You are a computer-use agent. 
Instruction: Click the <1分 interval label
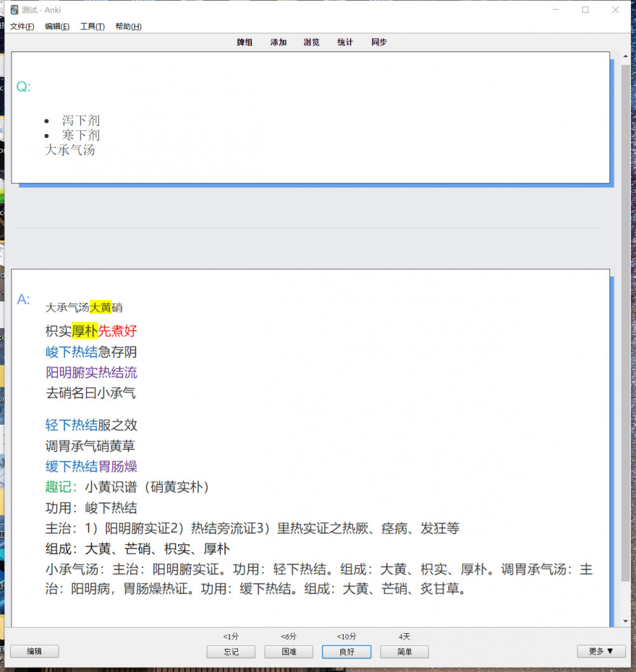(x=231, y=636)
